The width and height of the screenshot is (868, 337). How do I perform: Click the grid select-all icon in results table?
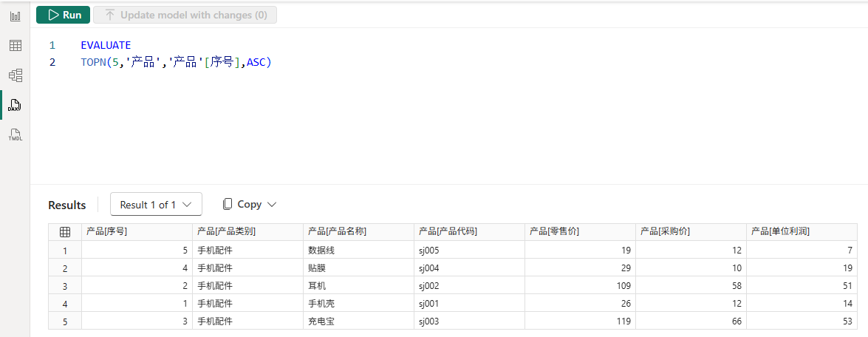coord(65,232)
